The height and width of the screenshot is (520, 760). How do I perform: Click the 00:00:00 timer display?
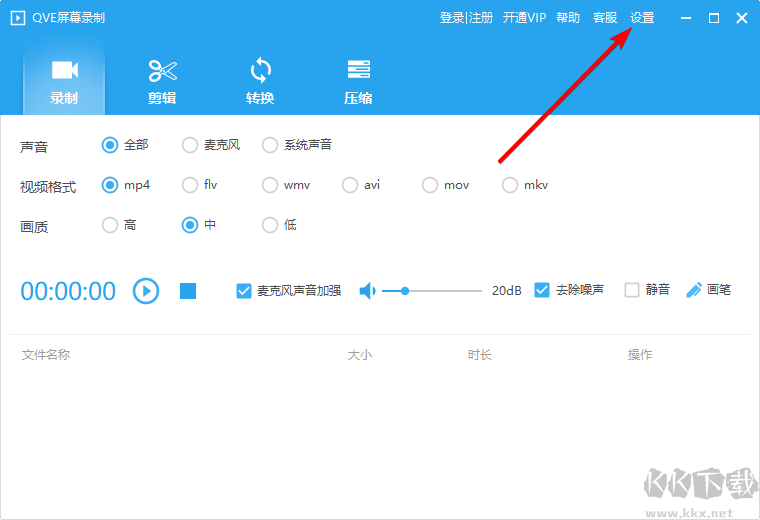68,291
